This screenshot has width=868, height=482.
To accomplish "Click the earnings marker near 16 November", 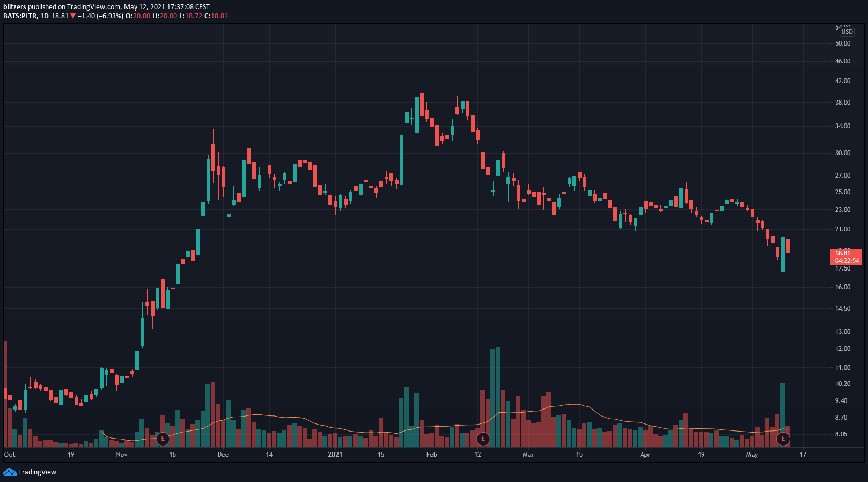I will (163, 439).
